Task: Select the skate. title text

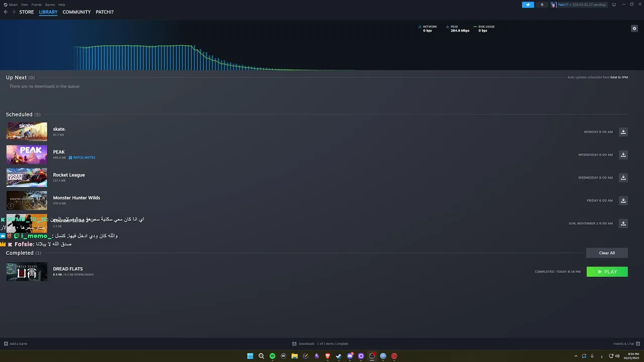Action: [59, 129]
